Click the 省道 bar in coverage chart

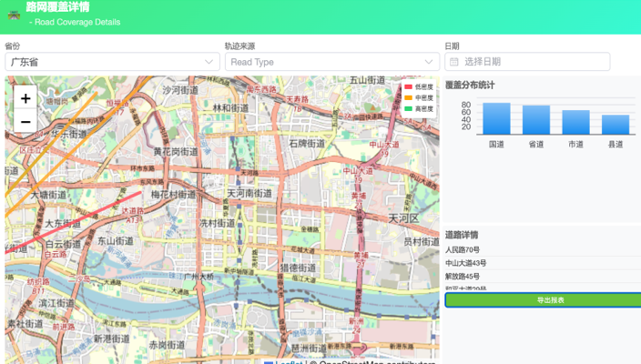tap(536, 120)
